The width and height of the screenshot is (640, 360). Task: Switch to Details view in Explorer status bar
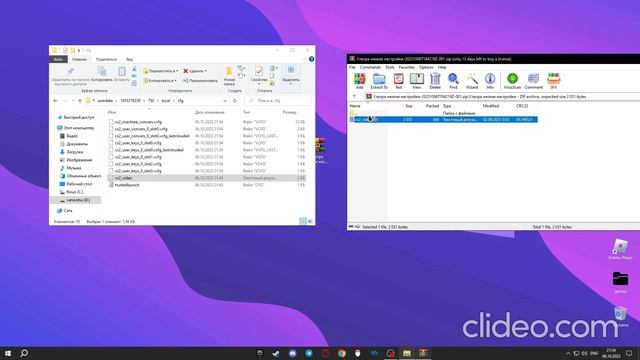click(x=303, y=221)
